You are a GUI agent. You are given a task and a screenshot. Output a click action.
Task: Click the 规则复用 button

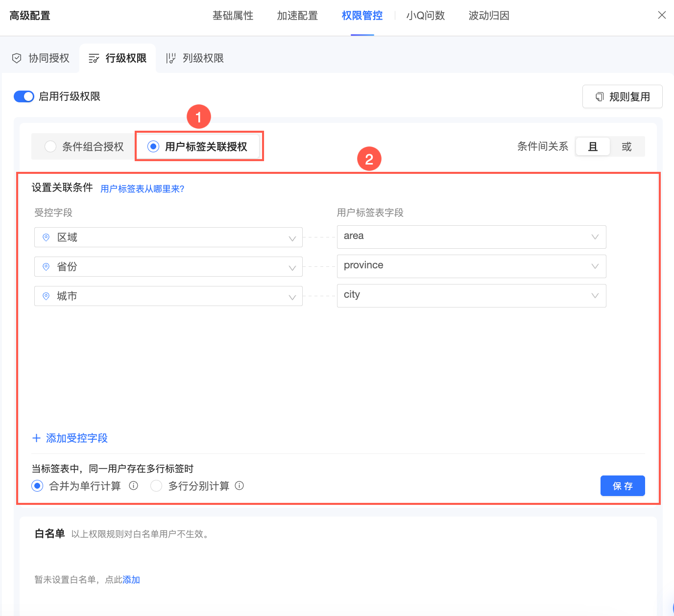(623, 96)
